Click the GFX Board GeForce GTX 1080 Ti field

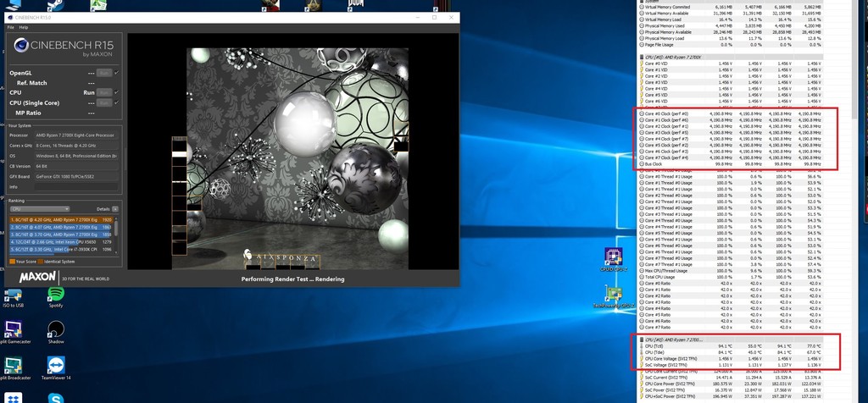(x=76, y=177)
